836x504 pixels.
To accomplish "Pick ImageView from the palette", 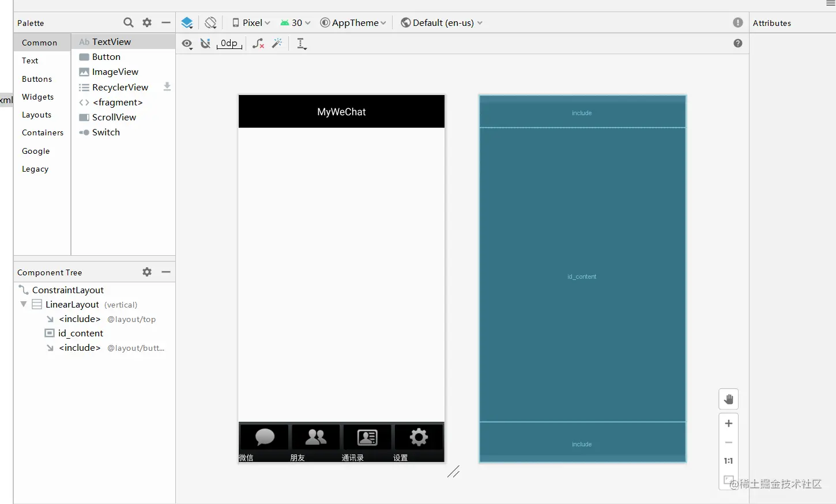I will click(123, 72).
